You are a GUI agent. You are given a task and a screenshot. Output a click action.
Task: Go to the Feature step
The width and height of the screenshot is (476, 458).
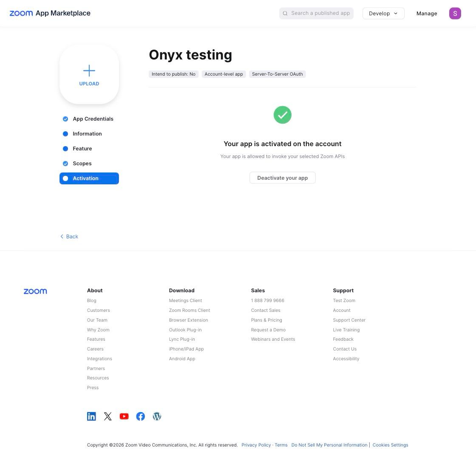click(89, 148)
